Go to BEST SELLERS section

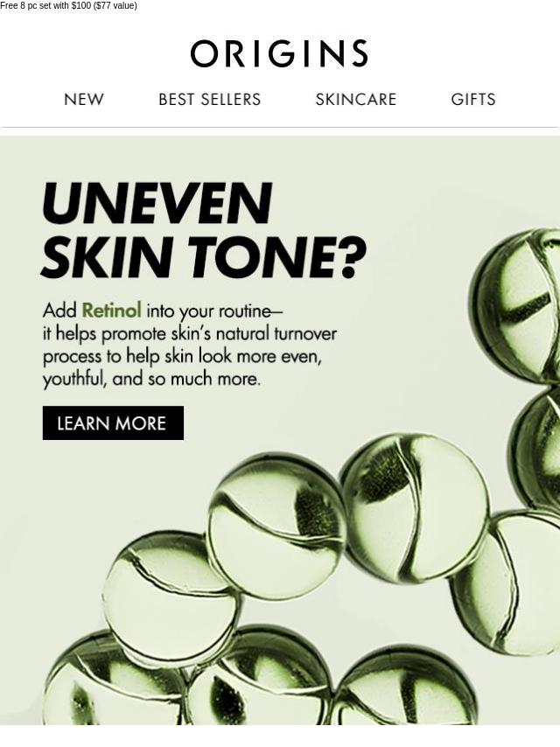[210, 99]
